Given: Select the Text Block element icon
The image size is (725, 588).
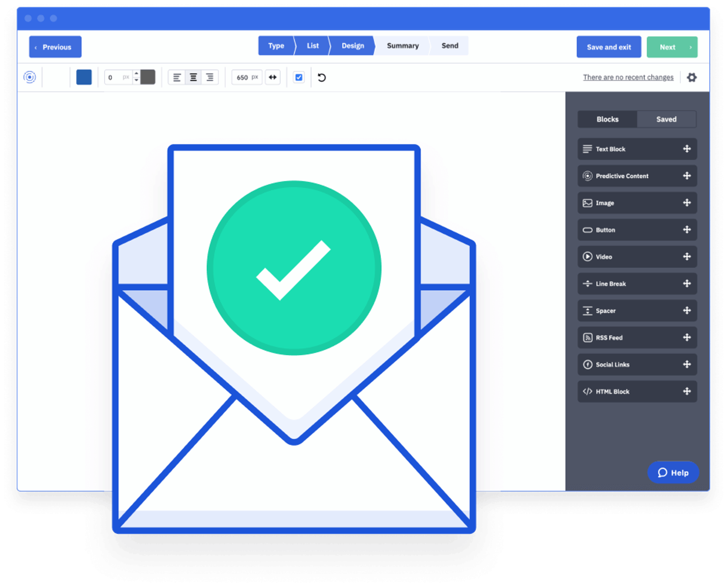Looking at the screenshot, I should (588, 149).
